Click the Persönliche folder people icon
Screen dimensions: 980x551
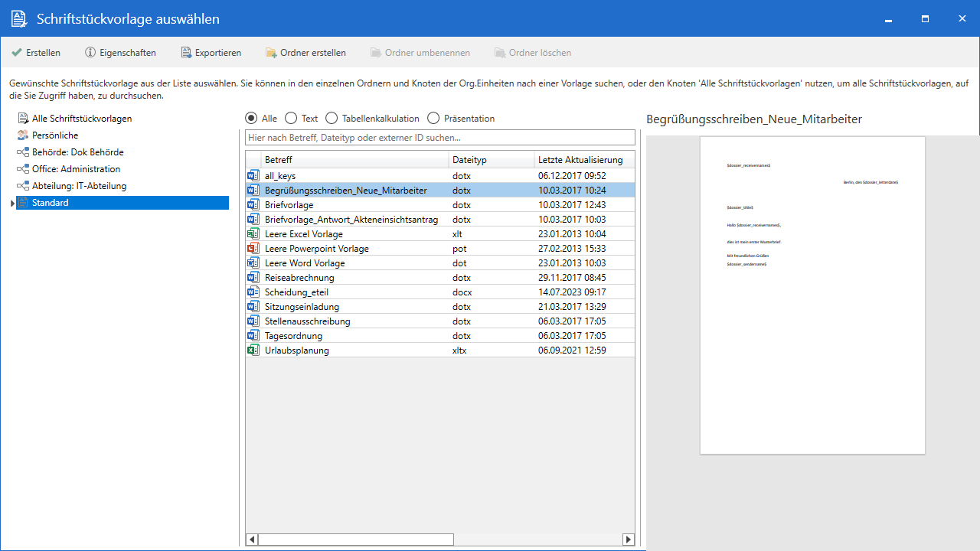click(x=23, y=135)
